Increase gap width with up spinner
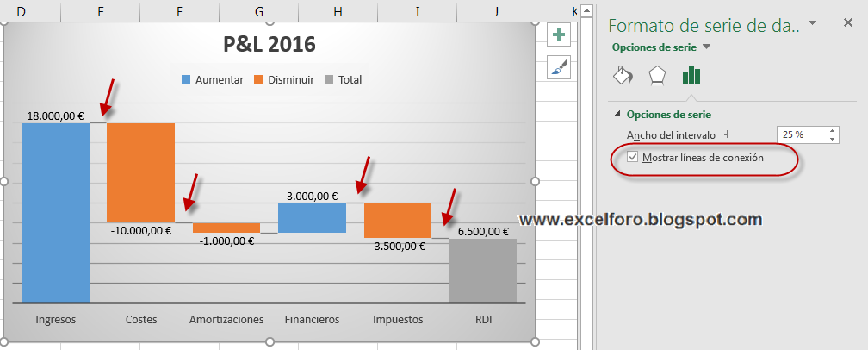Screen dimensions: 868x350 [833, 131]
